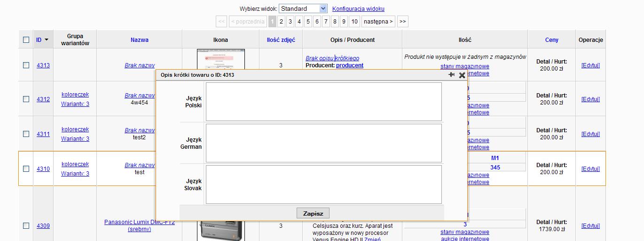Focus the Język German text area
Image resolution: width=644 pixels, height=241 pixels.
coord(323,143)
